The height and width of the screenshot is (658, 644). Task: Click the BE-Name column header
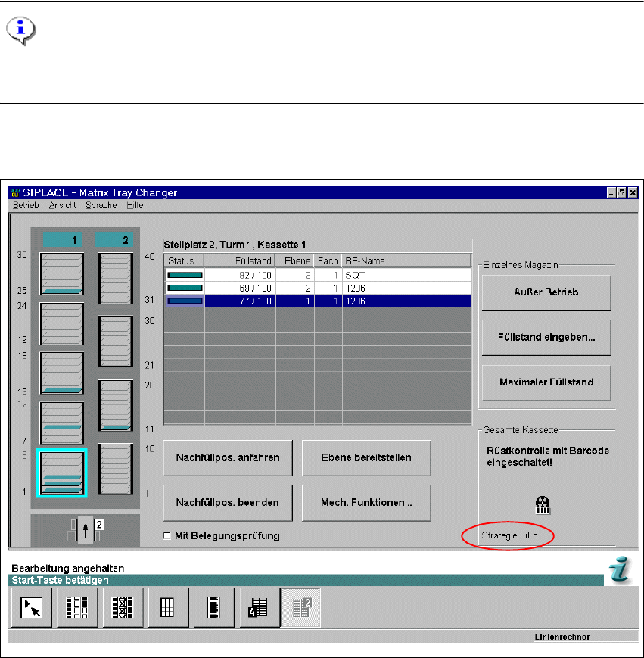(x=406, y=260)
